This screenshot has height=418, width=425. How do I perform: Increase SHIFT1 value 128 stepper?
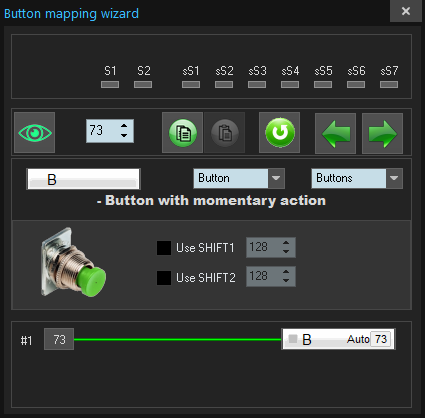(x=286, y=243)
